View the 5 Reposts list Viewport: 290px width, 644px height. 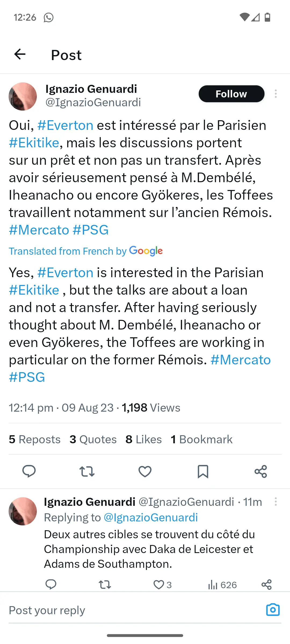pyautogui.click(x=35, y=439)
